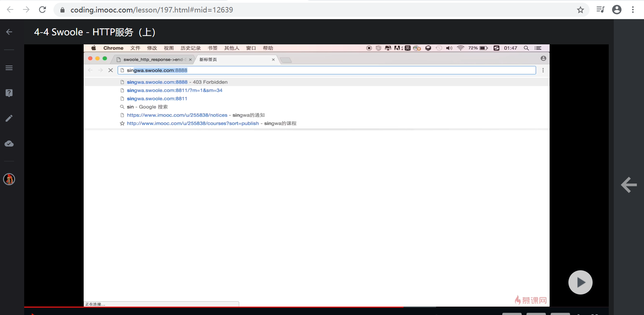Open the 窗口 menu
Viewport: 644px width, 315px height.
[x=251, y=48]
